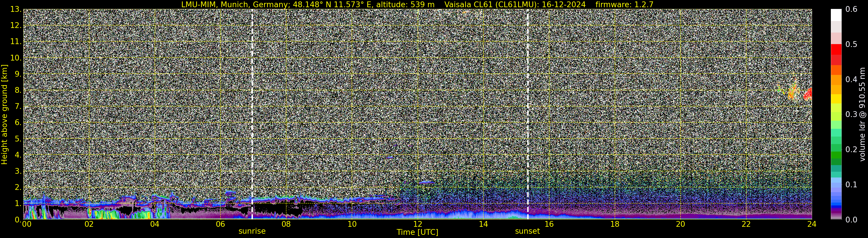The height and width of the screenshot is (238, 868).
Task: Click the "0.1" label on the colorbar
Action: coord(852,184)
